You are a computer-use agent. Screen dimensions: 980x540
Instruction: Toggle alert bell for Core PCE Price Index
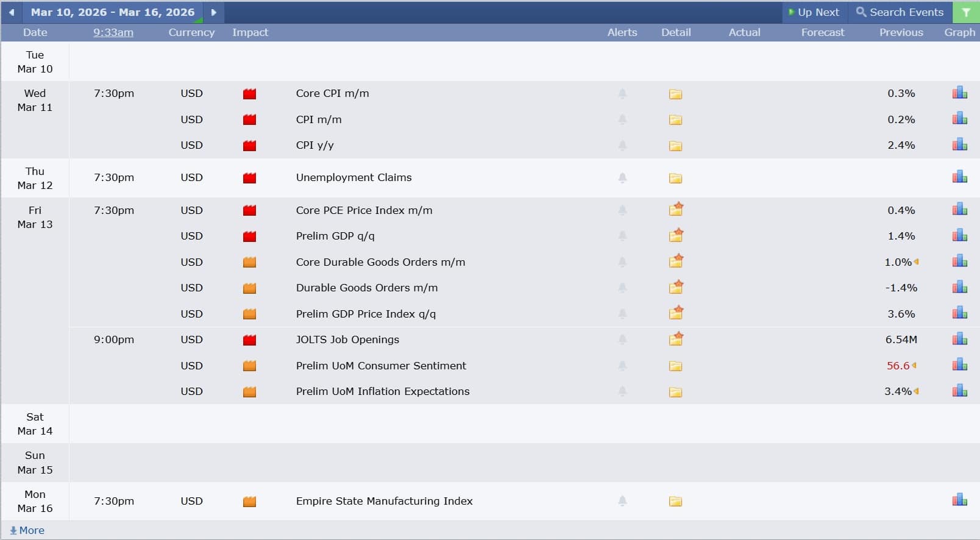622,210
